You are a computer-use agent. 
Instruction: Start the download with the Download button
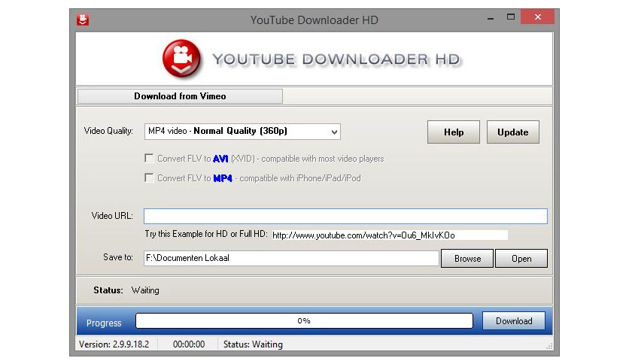tap(514, 321)
